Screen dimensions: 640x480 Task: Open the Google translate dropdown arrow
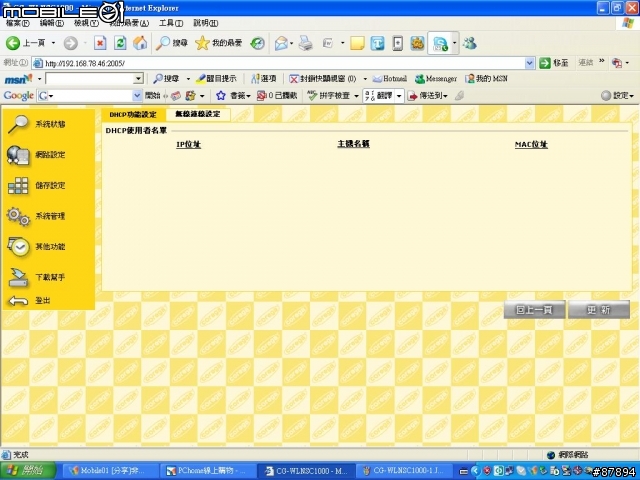(399, 96)
